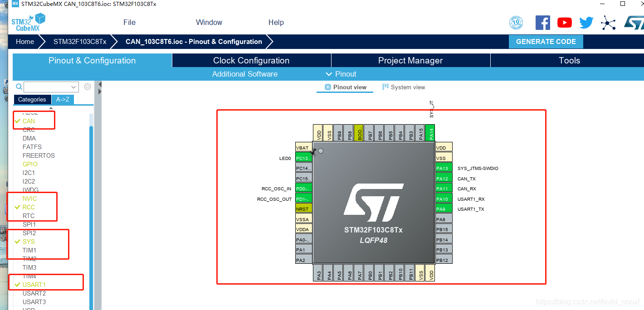
Task: Select pin PD1 RCC_OSC_OUT
Action: click(303, 199)
